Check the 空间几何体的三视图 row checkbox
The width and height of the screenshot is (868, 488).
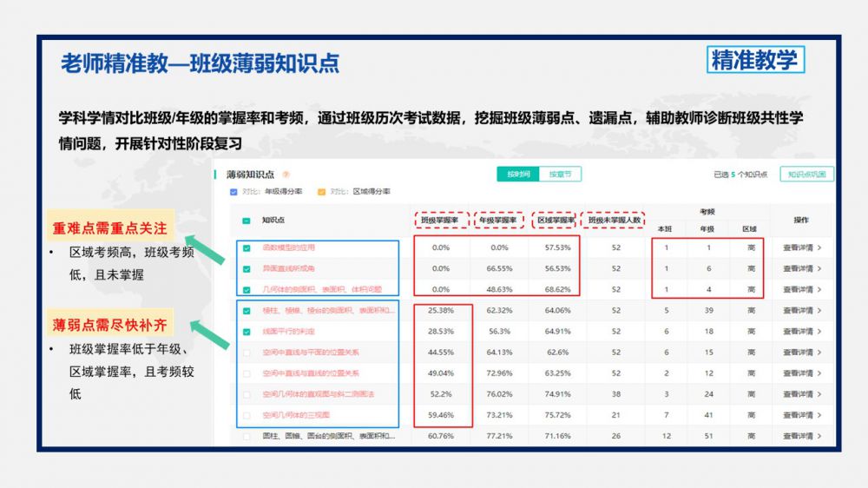tap(247, 415)
